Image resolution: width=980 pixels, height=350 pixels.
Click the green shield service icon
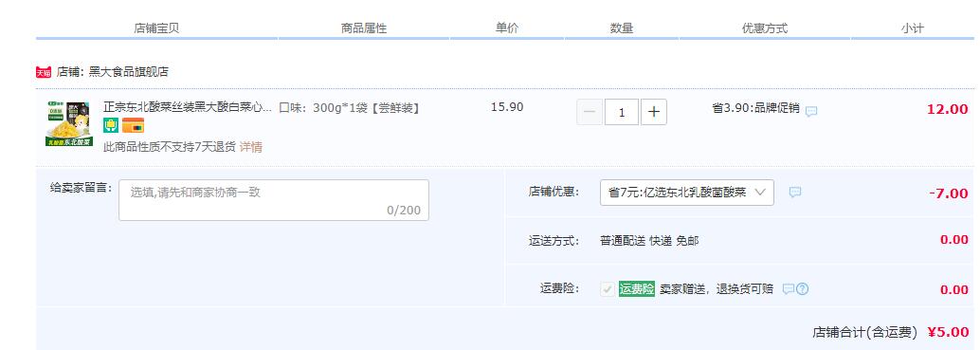click(x=111, y=125)
